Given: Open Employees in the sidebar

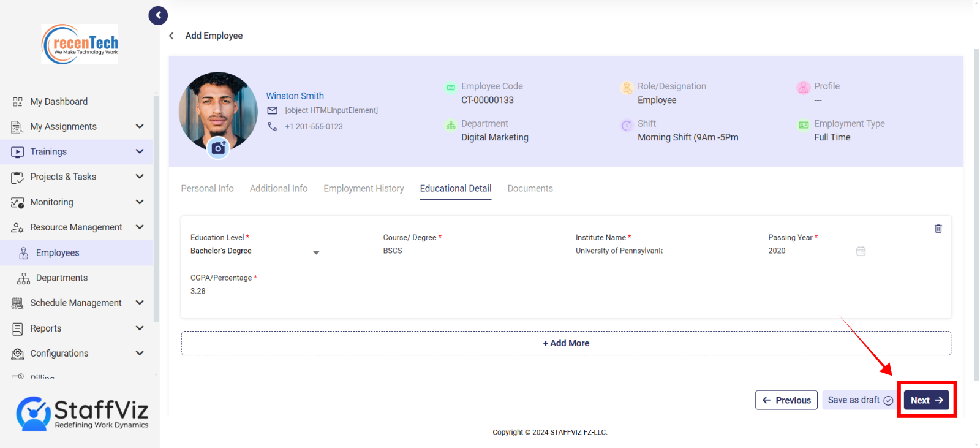Looking at the screenshot, I should click(x=58, y=252).
